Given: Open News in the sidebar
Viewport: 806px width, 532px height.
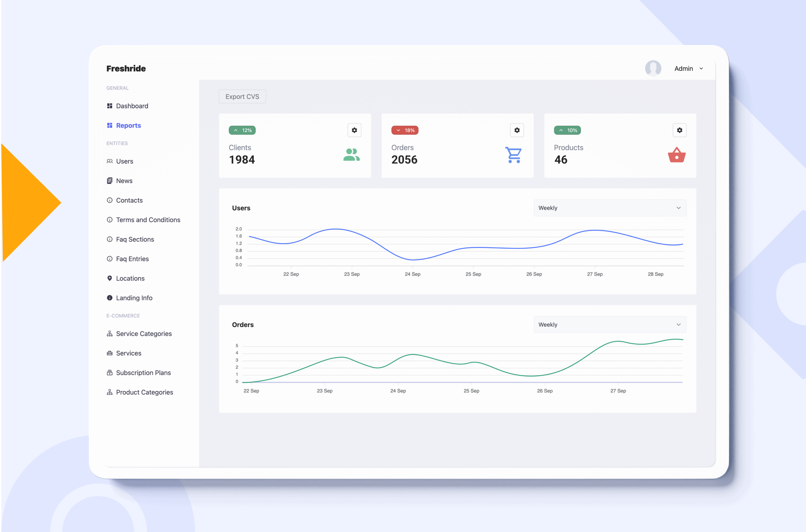Looking at the screenshot, I should tap(124, 181).
